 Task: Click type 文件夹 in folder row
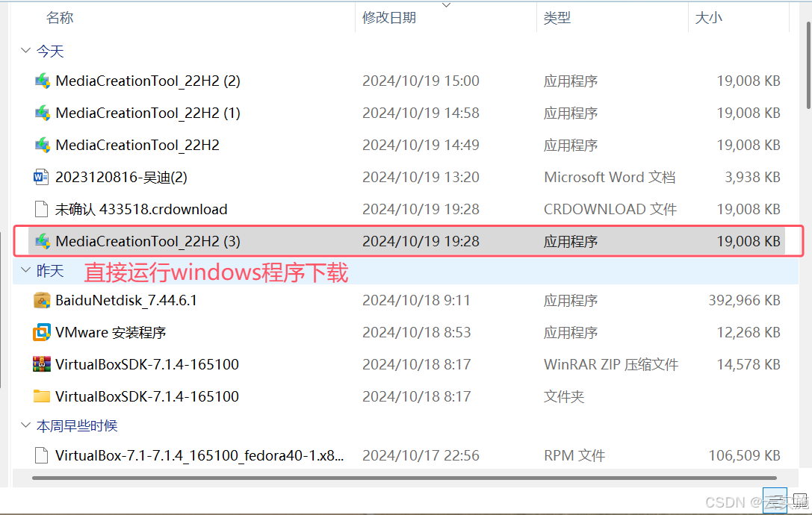pyautogui.click(x=564, y=396)
